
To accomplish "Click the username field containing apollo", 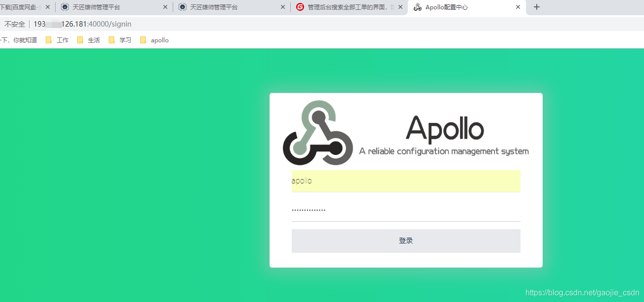I will click(x=406, y=181).
